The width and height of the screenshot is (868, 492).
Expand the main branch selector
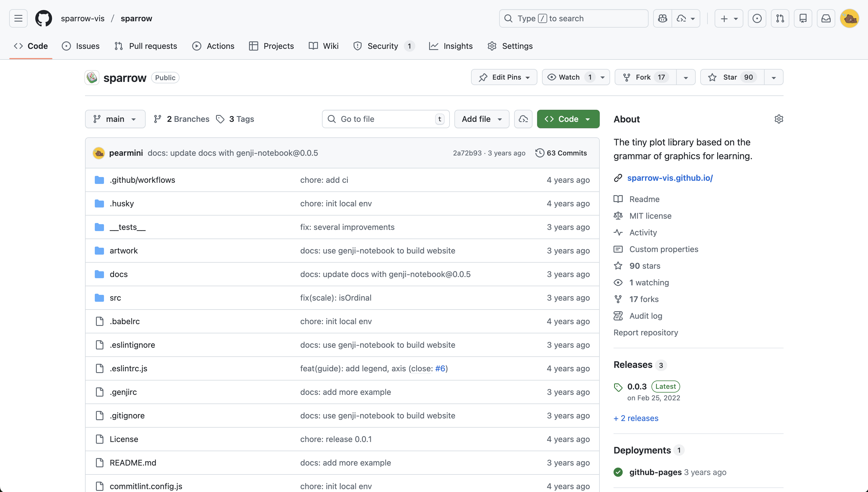point(115,119)
